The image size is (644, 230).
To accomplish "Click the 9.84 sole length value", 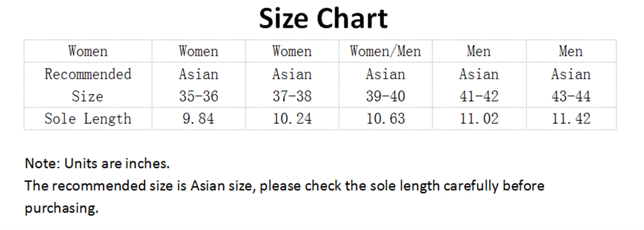I will click(x=198, y=119).
